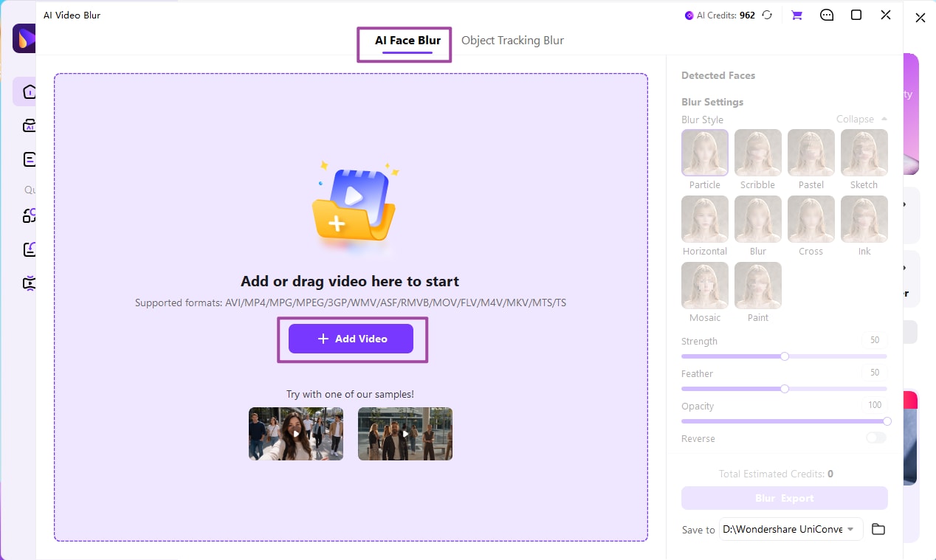
Task: Open the selfie group sample video
Action: 296,434
